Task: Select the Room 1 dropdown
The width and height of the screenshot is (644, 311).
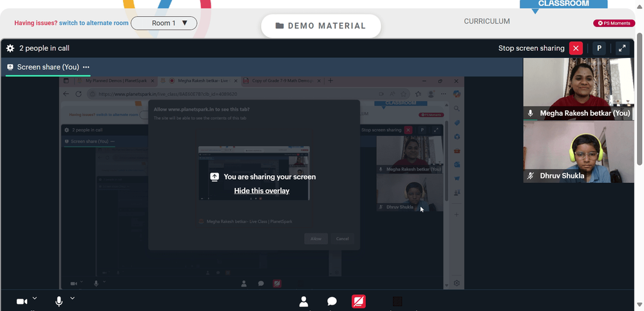Action: point(164,23)
